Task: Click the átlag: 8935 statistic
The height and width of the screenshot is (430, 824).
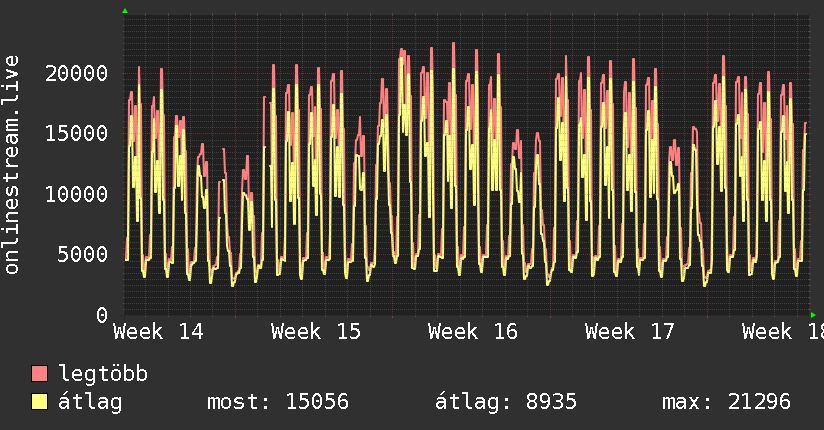Action: click(506, 402)
